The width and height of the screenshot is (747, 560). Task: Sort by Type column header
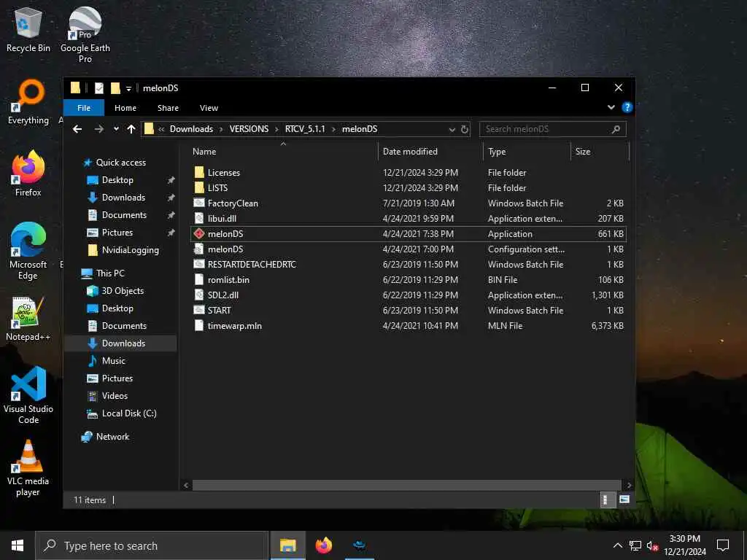[x=527, y=152]
